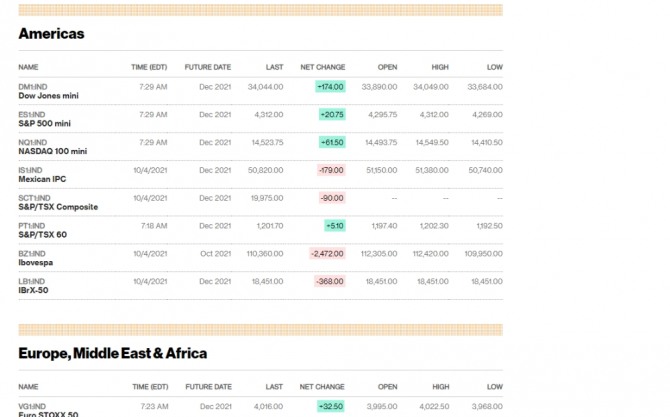
Task: Open the S&P 500 mini link
Action: tap(44, 124)
